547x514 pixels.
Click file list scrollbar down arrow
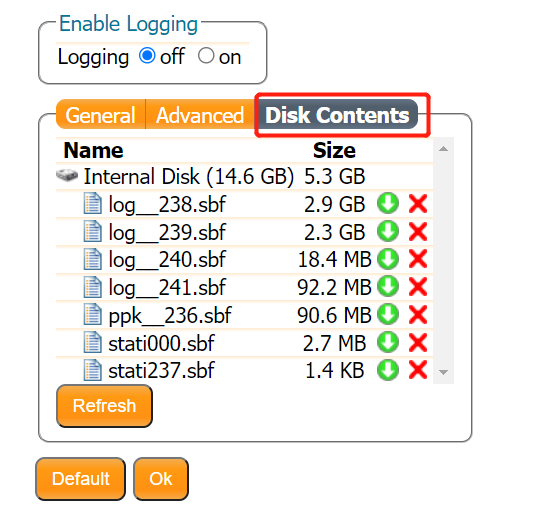point(443,372)
